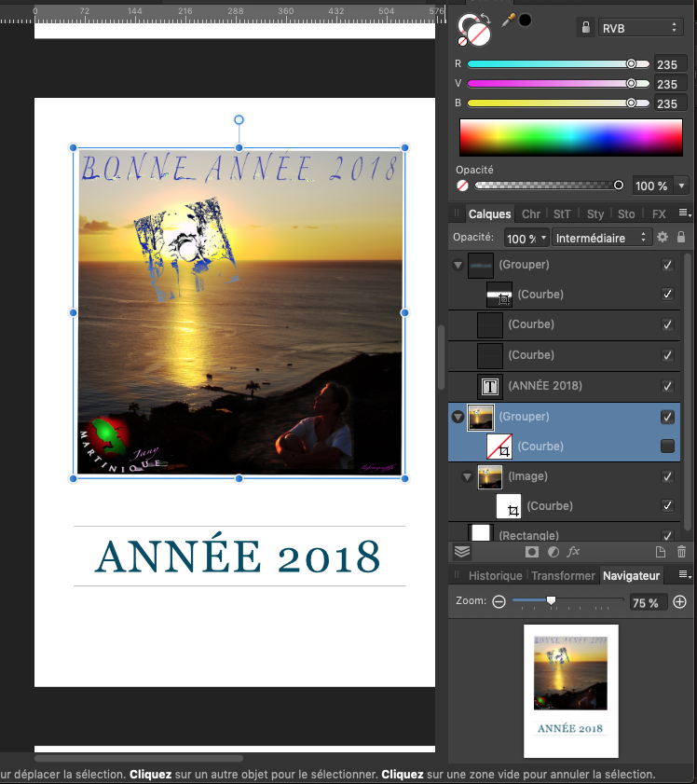Toggle visibility of third (Courbe) layer
Image resolution: width=697 pixels, height=784 pixels.
pos(667,355)
